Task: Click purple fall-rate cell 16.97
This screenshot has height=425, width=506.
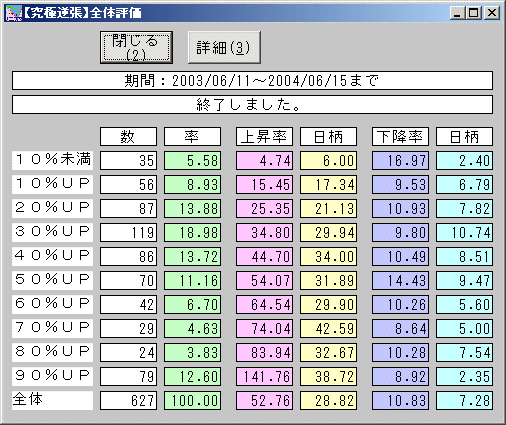Action: 400,160
